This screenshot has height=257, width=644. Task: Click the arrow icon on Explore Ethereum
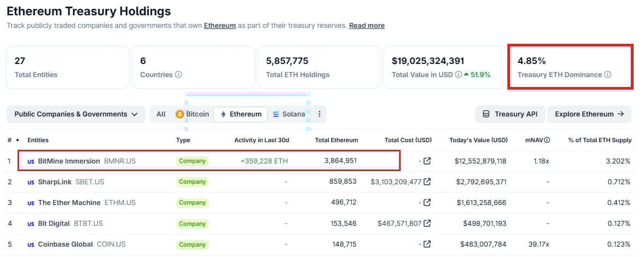[620, 114]
